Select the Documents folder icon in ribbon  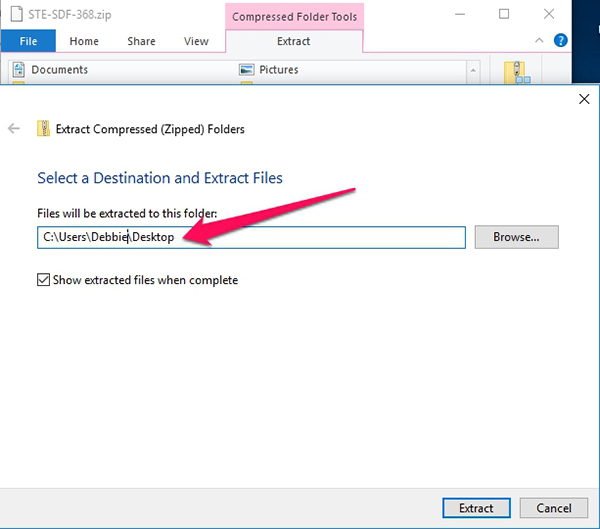tap(19, 70)
